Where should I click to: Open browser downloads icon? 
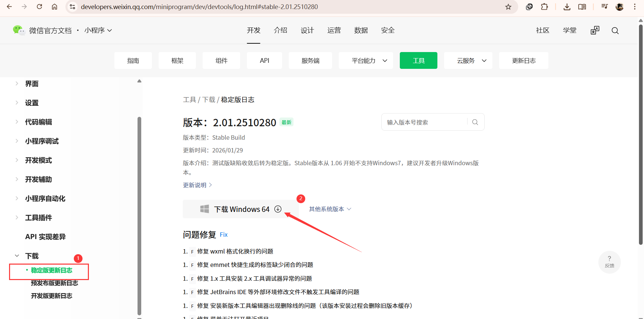pyautogui.click(x=567, y=7)
